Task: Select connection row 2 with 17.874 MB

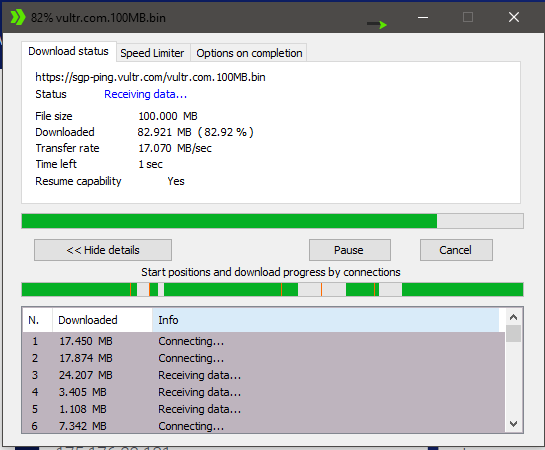Action: point(263,358)
